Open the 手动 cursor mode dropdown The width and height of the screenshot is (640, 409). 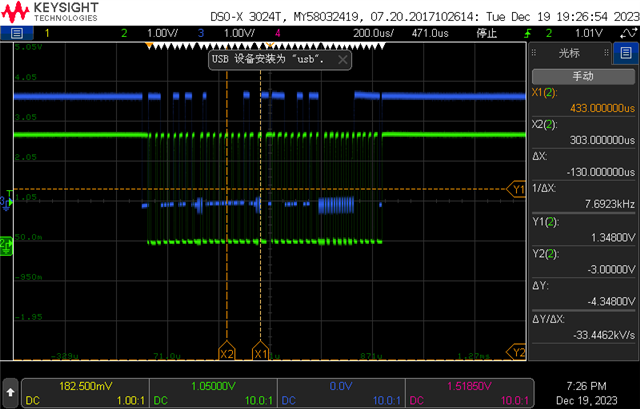pyautogui.click(x=583, y=76)
